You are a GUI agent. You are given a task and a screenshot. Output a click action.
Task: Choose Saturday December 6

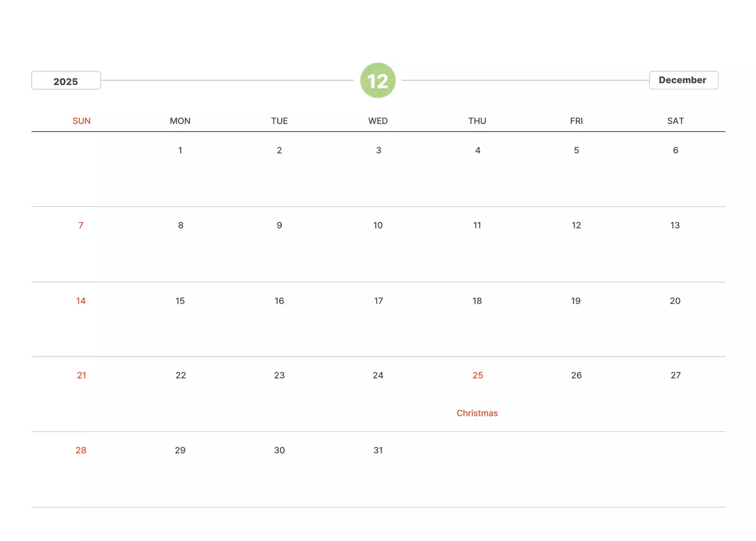click(x=676, y=151)
